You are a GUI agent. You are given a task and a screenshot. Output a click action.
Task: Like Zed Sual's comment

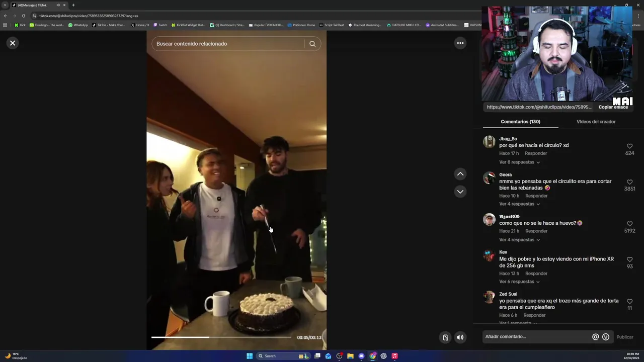pos(629,301)
